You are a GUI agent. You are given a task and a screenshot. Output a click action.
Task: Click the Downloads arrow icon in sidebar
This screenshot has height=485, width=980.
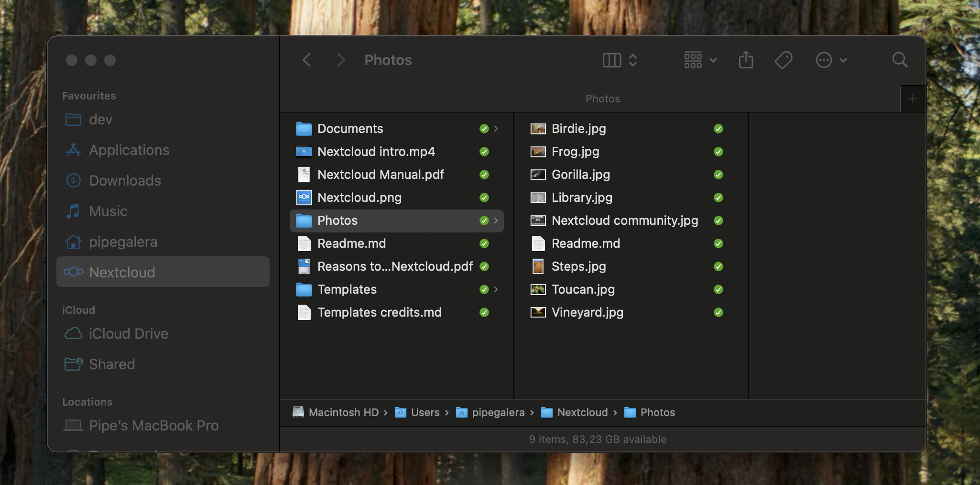(73, 180)
